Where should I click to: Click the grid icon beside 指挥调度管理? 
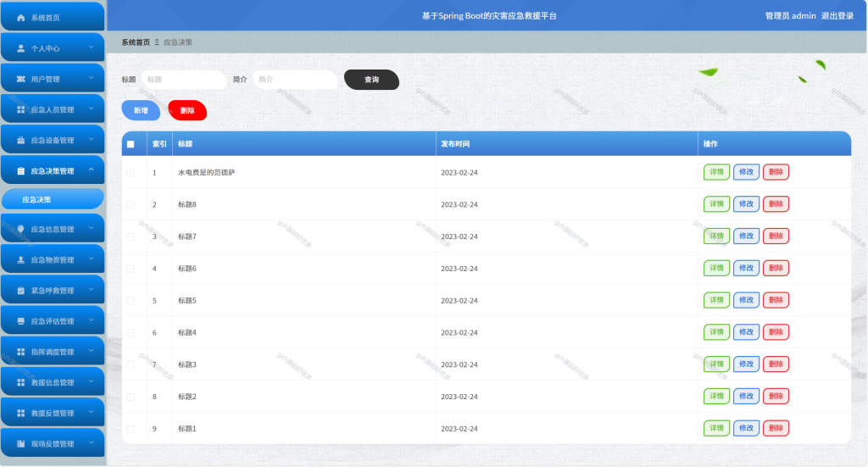point(20,352)
